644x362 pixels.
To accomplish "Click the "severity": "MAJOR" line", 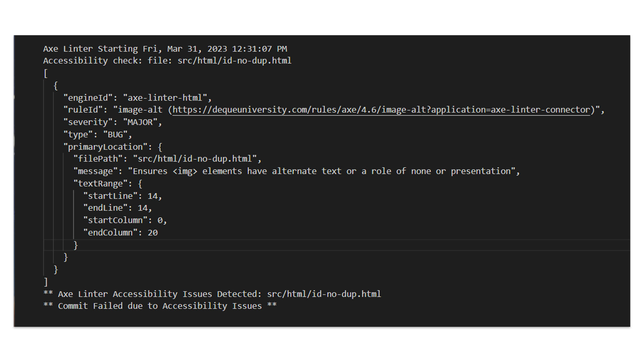I will 113,122.
